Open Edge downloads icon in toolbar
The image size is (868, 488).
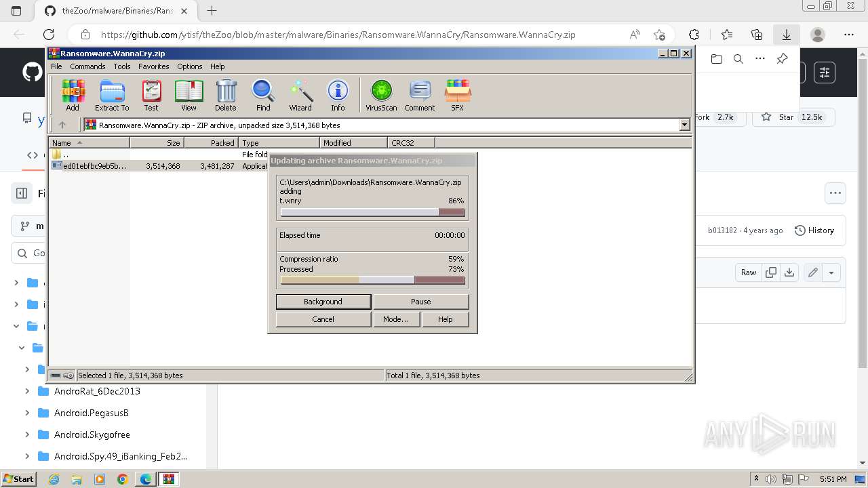click(x=787, y=35)
